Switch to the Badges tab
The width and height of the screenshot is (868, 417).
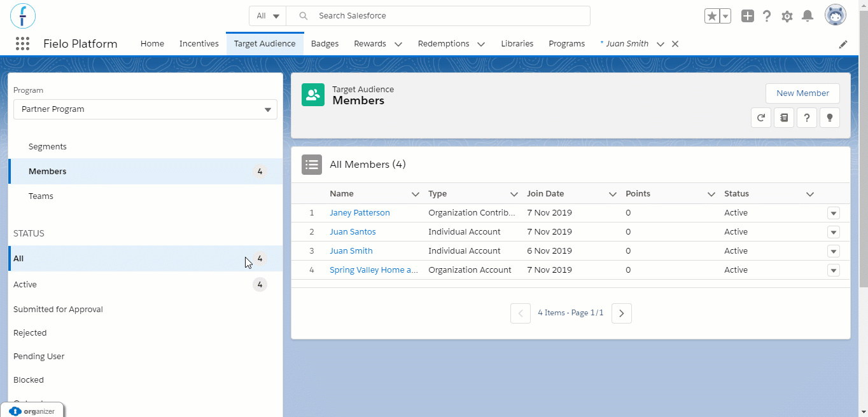[325, 44]
